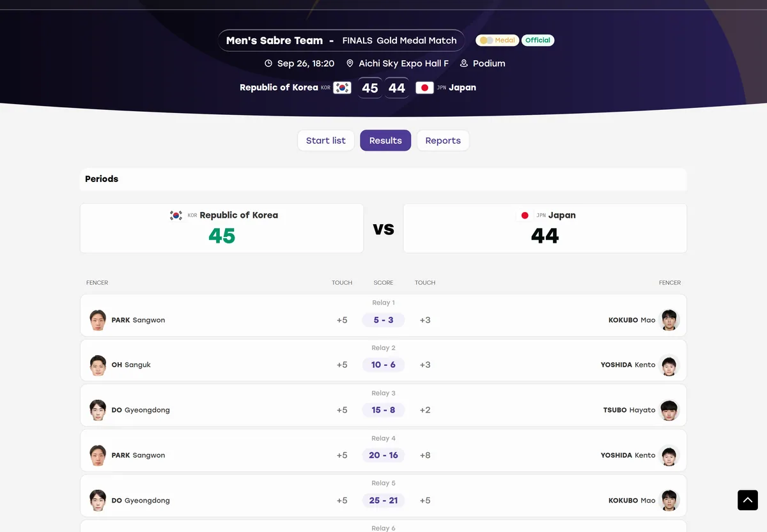This screenshot has width=767, height=532.
Task: Click YOSHIDA Kento's photo in Relay 2
Action: coord(669,365)
